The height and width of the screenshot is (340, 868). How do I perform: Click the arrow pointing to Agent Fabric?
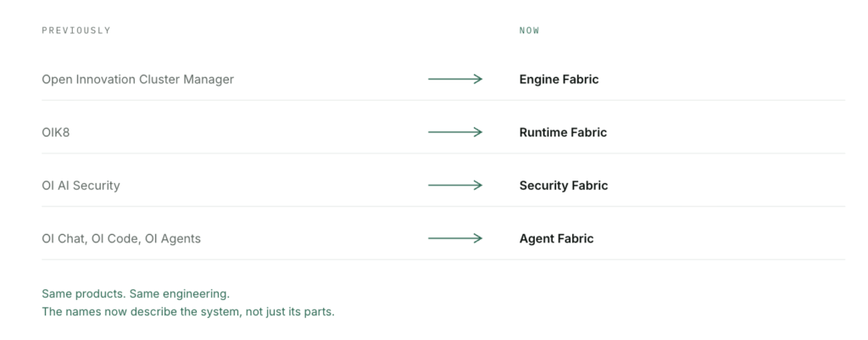(x=455, y=238)
